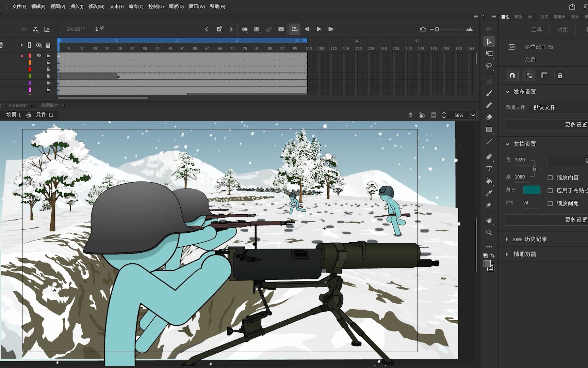Screen dimensions: 588x368
Task: Select the Asset Warp pin tool
Action: point(489,205)
